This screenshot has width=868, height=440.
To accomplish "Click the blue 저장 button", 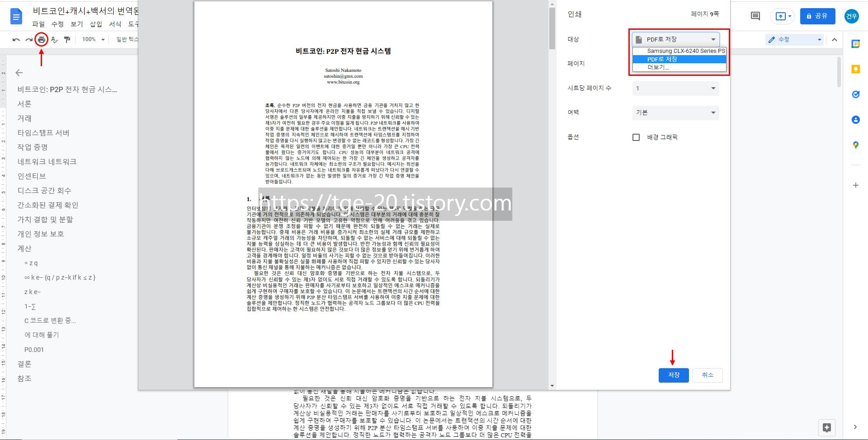I will (x=674, y=375).
